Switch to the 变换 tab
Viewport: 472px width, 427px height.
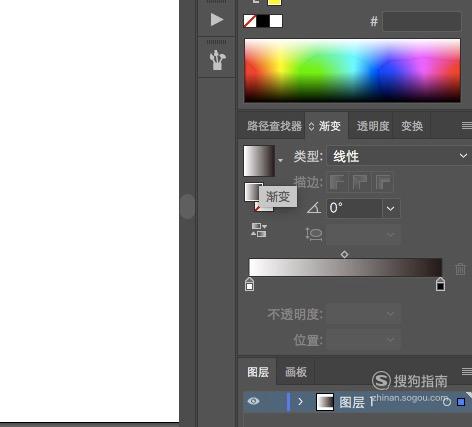point(412,126)
